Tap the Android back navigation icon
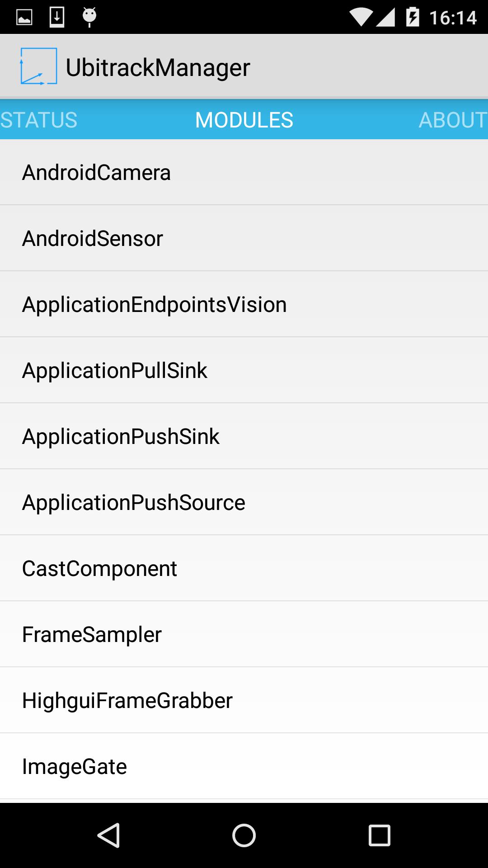 point(108,835)
